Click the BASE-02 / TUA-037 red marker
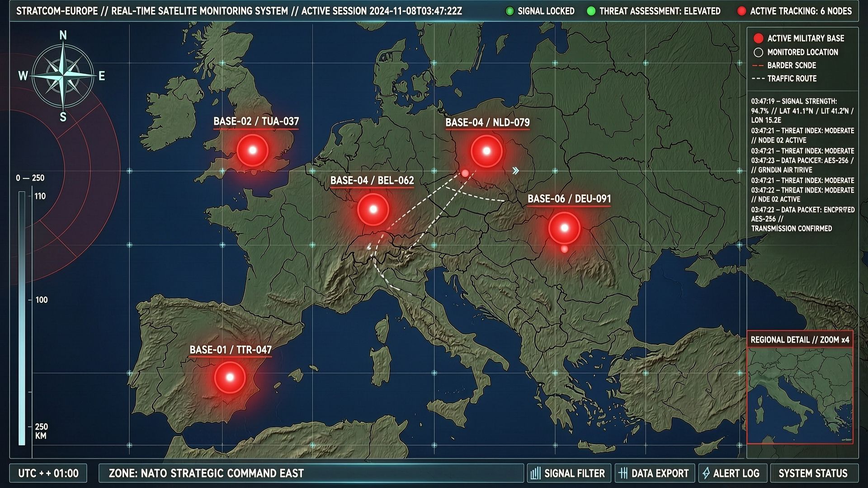This screenshot has height=488, width=868. (252, 150)
